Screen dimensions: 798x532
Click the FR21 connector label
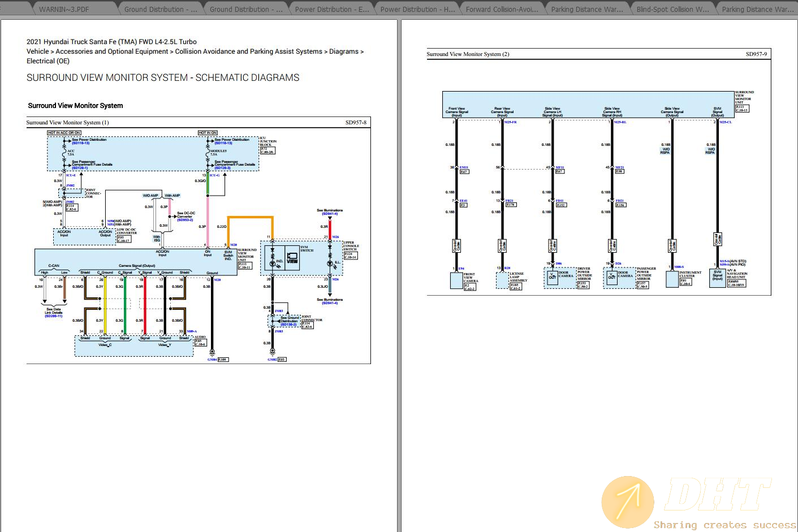click(x=510, y=201)
